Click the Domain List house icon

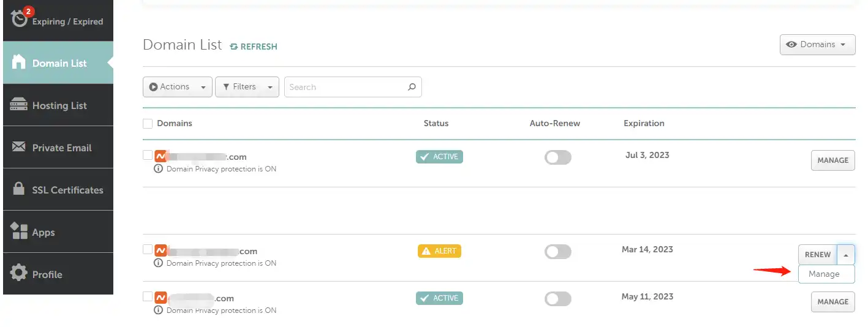19,62
